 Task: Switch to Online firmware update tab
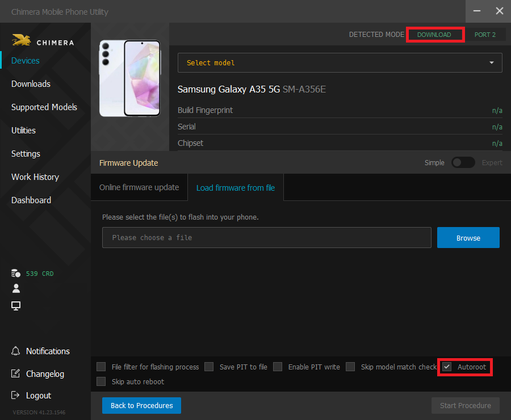pyautogui.click(x=139, y=187)
